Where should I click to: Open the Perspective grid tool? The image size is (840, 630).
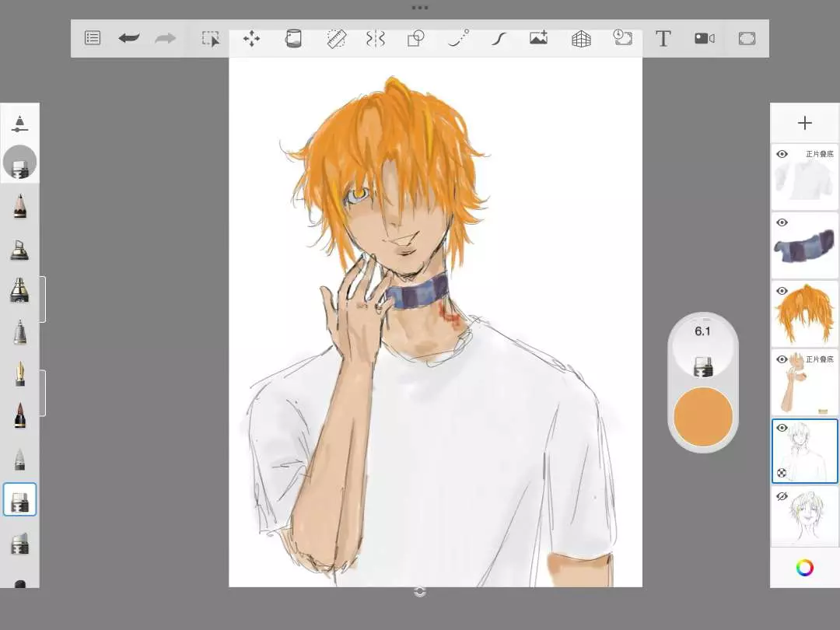[x=581, y=38]
